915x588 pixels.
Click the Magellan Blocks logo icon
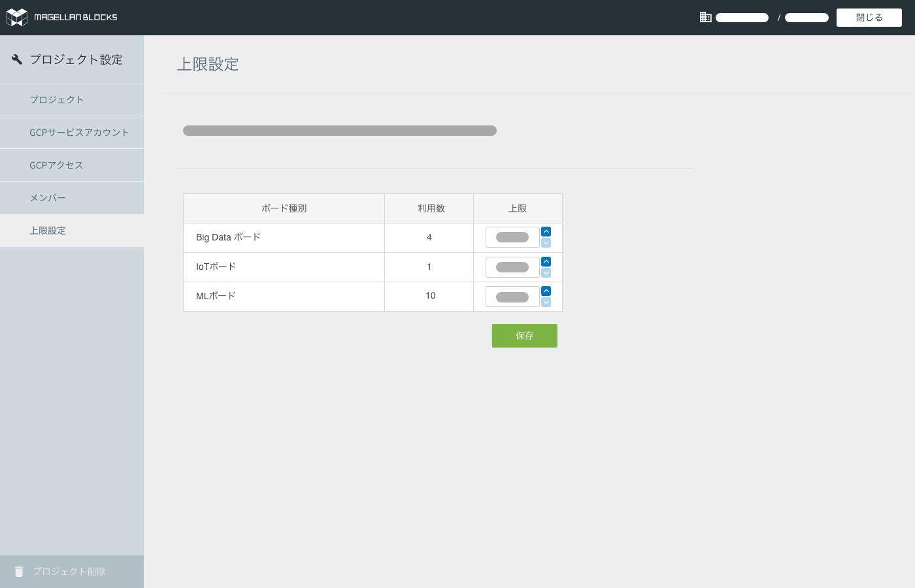[x=16, y=17]
